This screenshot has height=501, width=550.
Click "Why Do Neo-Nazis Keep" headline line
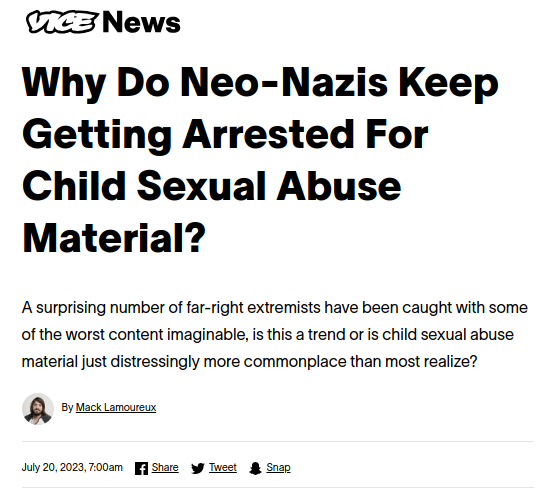click(260, 84)
